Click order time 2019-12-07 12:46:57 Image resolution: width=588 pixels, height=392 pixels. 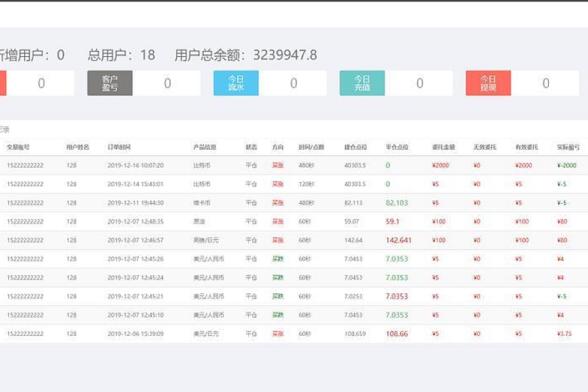click(135, 240)
